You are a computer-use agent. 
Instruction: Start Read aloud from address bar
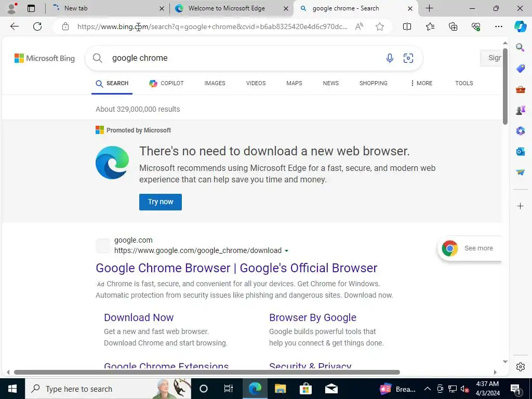(x=359, y=26)
